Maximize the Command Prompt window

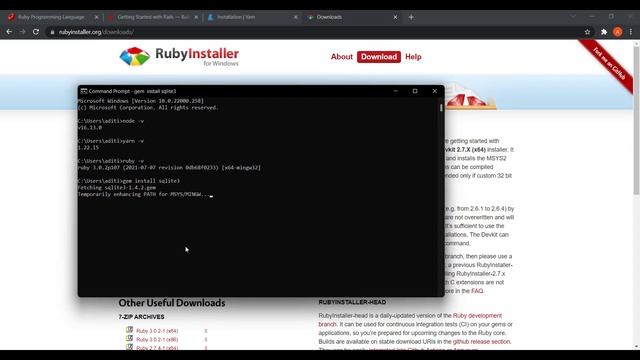coord(415,91)
